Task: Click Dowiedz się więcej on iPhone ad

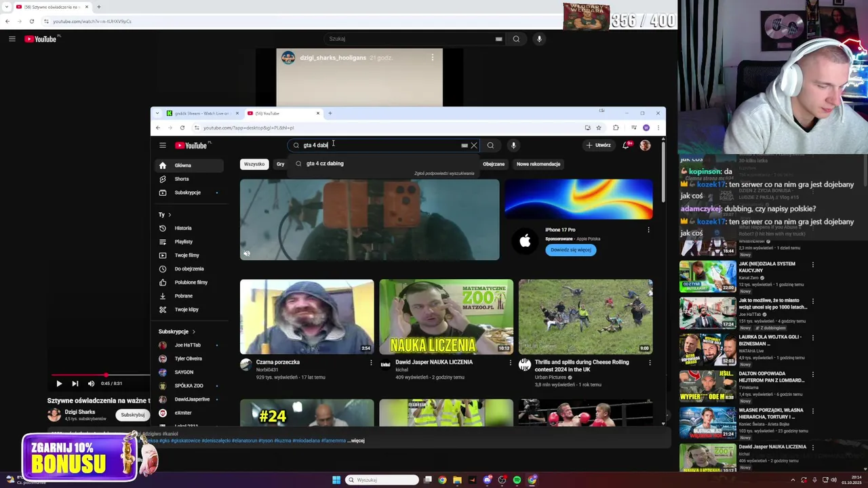Action: 570,249
